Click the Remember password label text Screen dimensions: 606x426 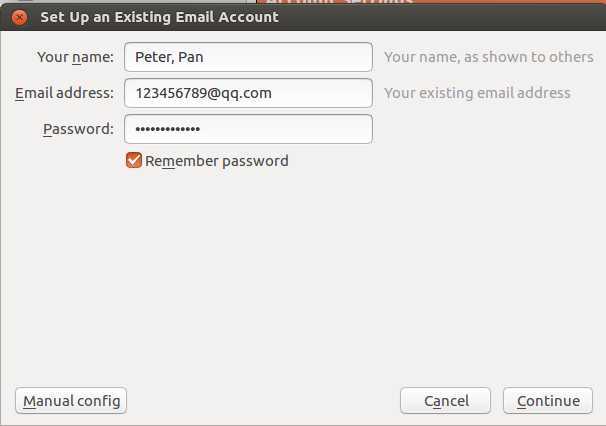pyautogui.click(x=217, y=161)
